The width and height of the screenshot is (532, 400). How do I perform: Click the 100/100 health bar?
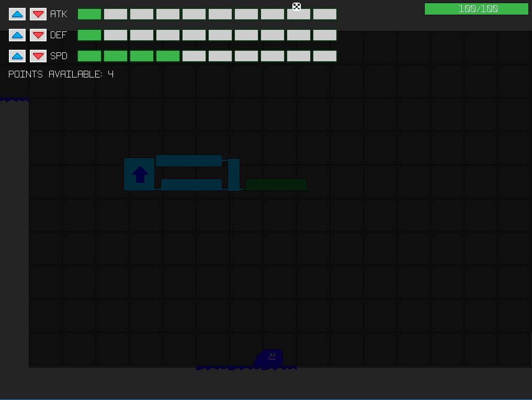tap(476, 9)
